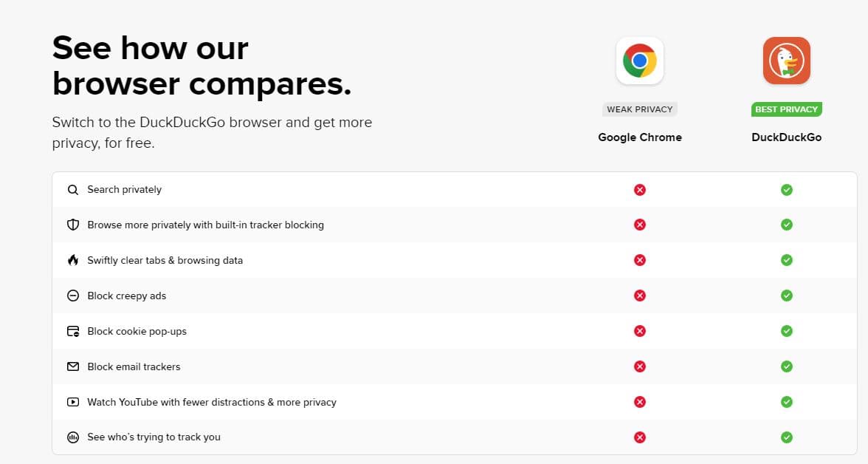
Task: Click the DuckDuckGo duck logo icon
Action: pyautogui.click(x=786, y=61)
